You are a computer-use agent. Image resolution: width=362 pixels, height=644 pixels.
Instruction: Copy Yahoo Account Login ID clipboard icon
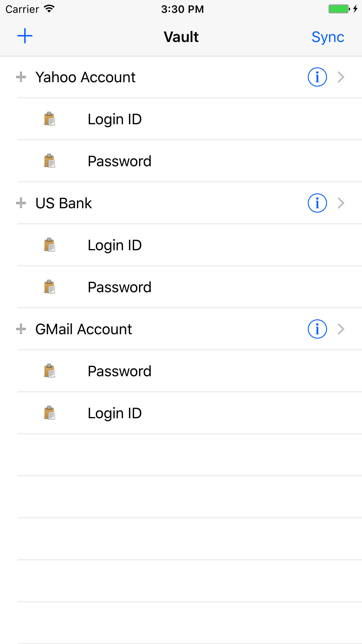(x=50, y=119)
